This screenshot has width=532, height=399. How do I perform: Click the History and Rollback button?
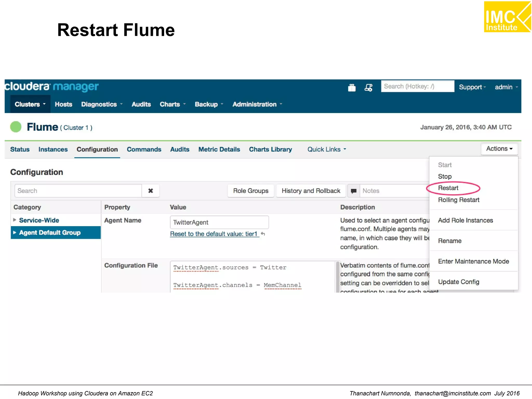[311, 191]
